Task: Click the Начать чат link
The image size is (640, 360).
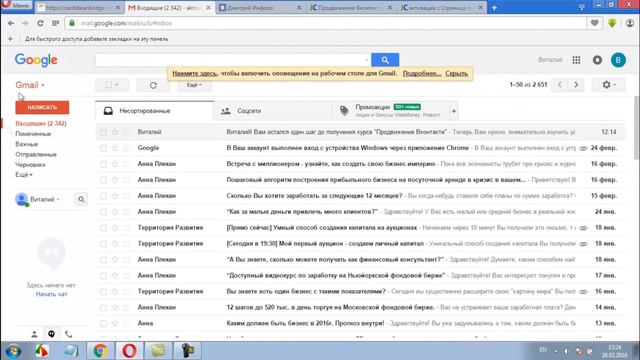Action: coord(51,294)
